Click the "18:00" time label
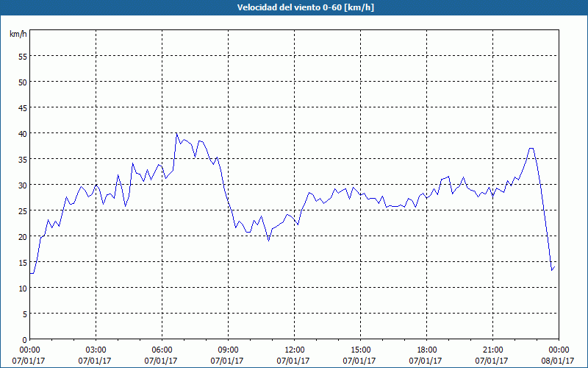The width and height of the screenshot is (588, 368). [426, 350]
